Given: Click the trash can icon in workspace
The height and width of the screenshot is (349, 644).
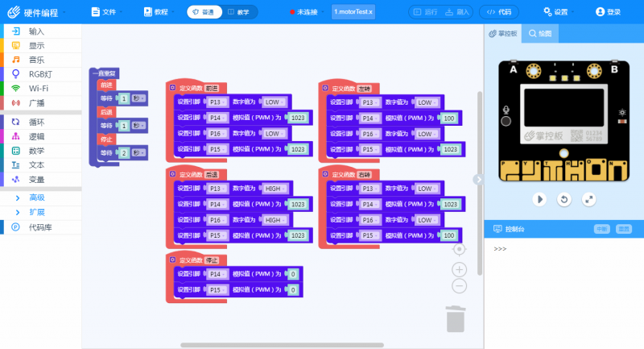Looking at the screenshot, I should [455, 318].
